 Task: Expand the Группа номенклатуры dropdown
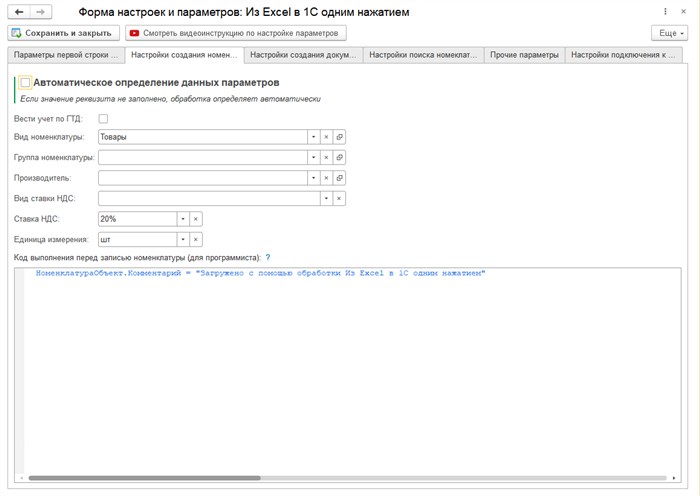point(313,158)
